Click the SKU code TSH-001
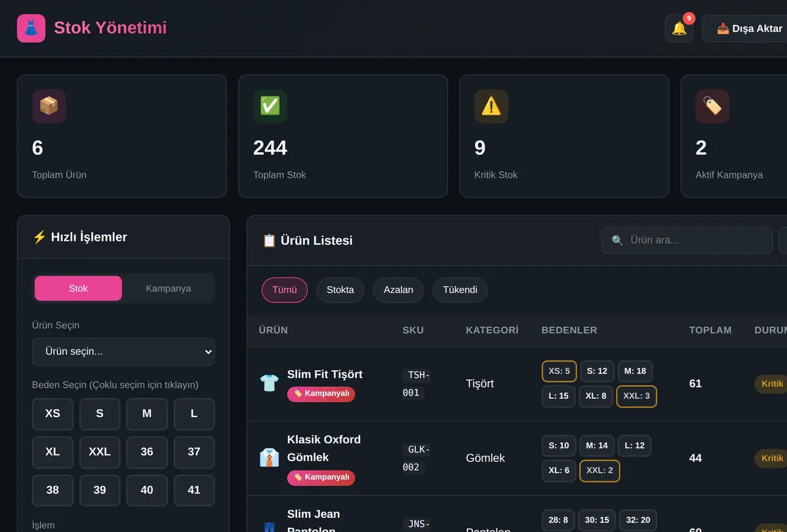The height and width of the screenshot is (532, 787). [416, 384]
